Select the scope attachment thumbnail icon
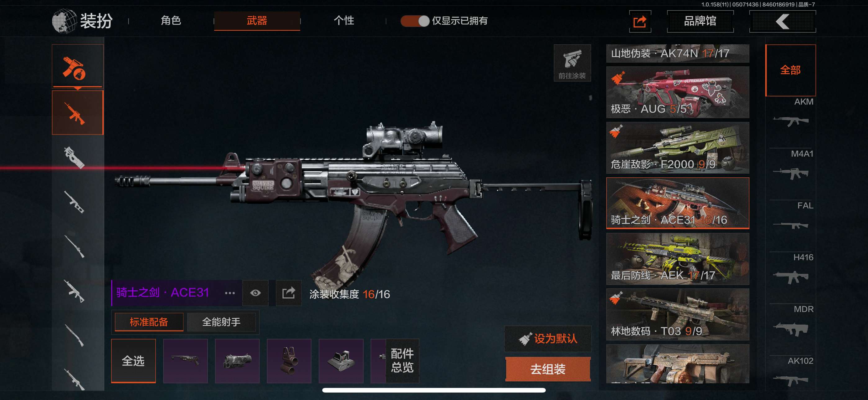Image resolution: width=868 pixels, height=400 pixels. point(237,361)
